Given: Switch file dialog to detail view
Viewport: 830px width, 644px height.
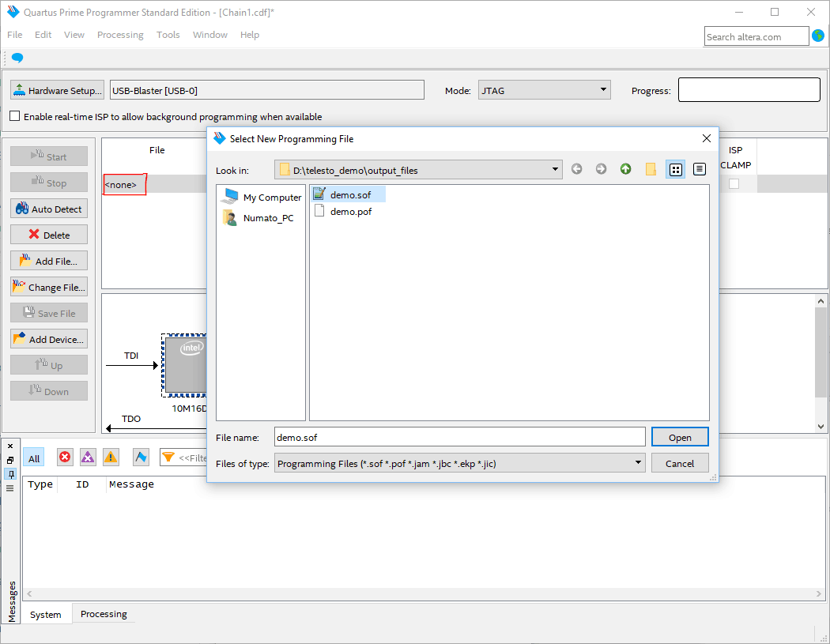Looking at the screenshot, I should [x=699, y=169].
